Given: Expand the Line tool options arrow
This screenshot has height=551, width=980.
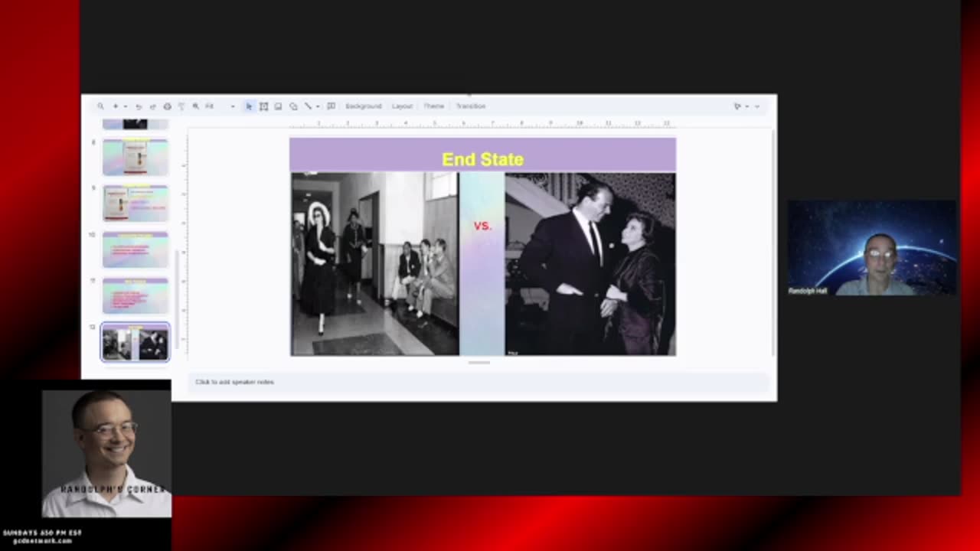Looking at the screenshot, I should [318, 106].
